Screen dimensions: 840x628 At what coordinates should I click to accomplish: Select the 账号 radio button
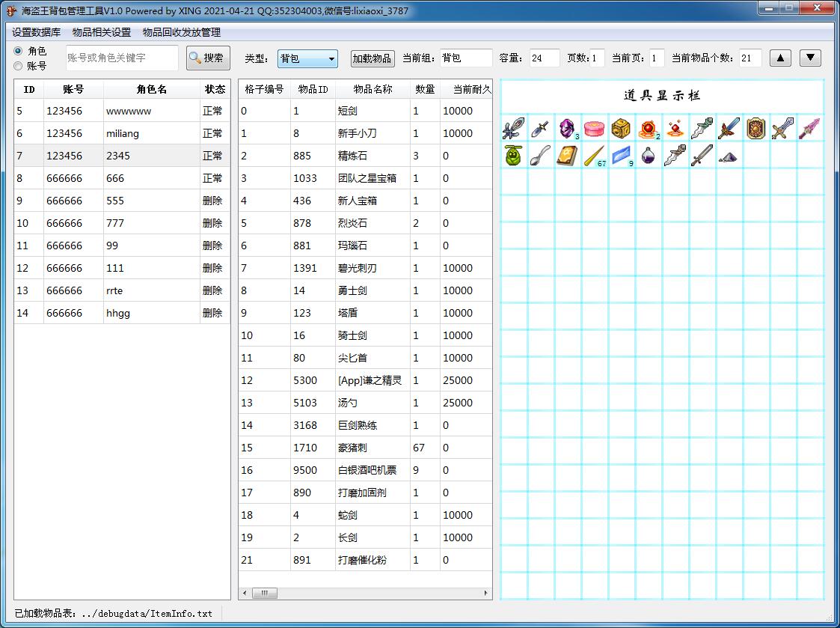coord(18,66)
